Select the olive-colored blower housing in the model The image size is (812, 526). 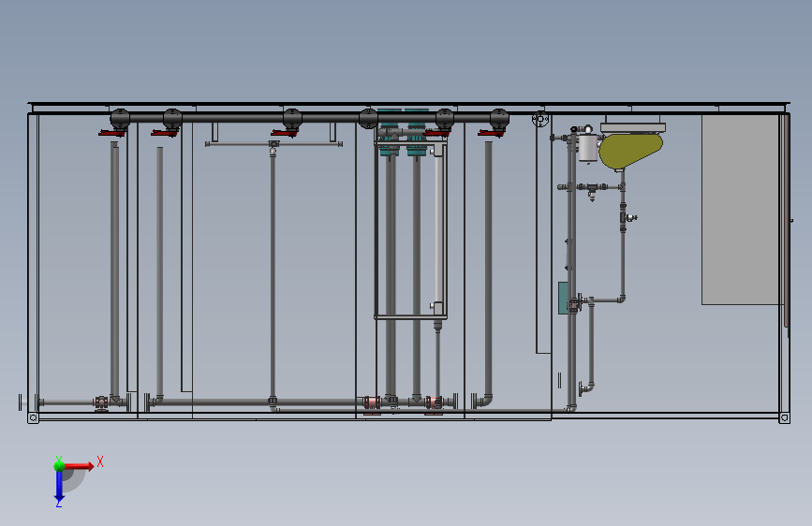630,151
